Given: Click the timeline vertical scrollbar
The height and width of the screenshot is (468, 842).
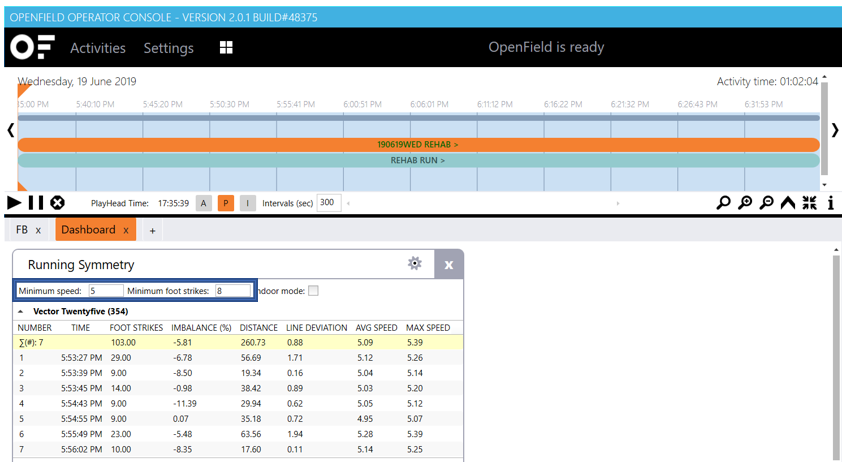Looking at the screenshot, I should [x=824, y=129].
